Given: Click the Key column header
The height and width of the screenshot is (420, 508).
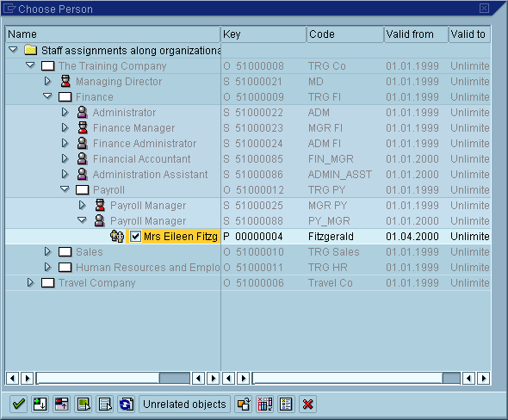Looking at the screenshot, I should click(263, 34).
